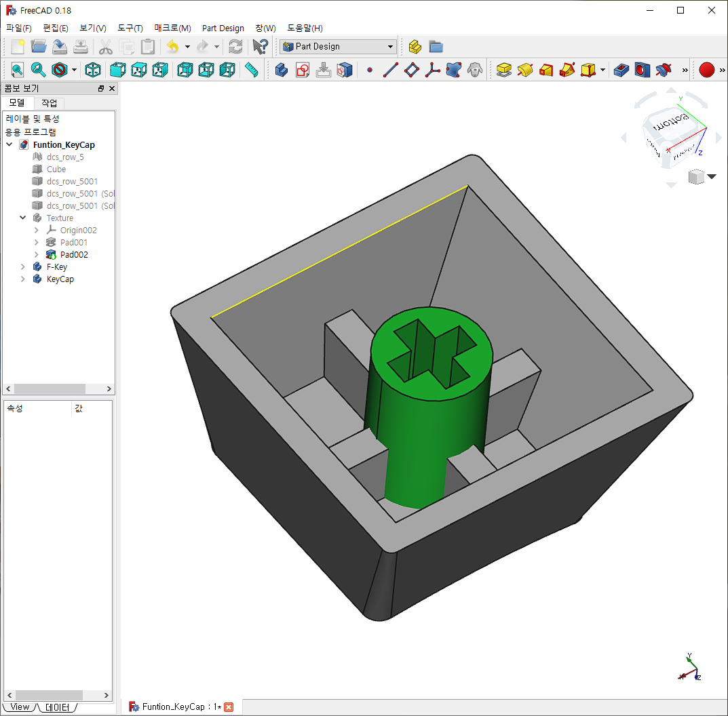Collapse the Texture body node
Screen dimensions: 728x716
pyautogui.click(x=23, y=218)
